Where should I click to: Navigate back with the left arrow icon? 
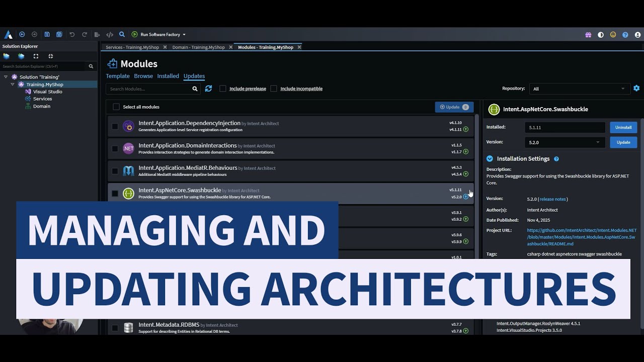click(x=22, y=35)
